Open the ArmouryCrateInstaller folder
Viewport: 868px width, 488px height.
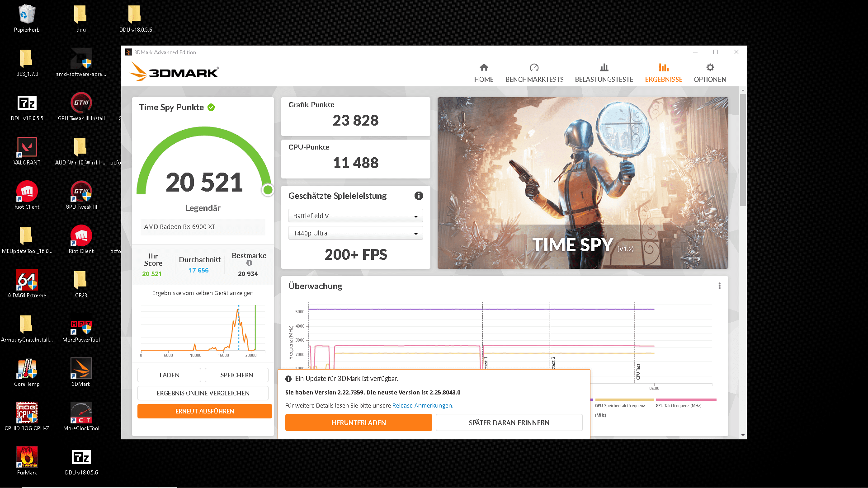point(27,328)
